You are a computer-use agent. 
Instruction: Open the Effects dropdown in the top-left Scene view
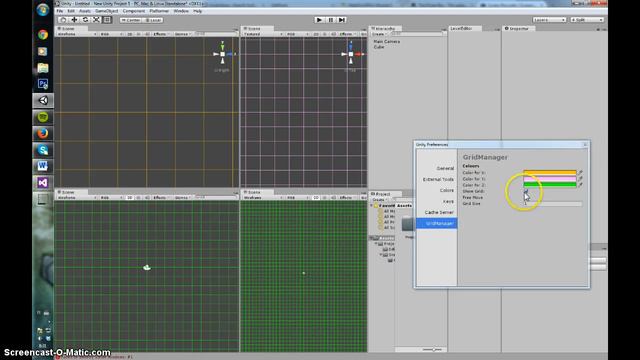pos(161,34)
